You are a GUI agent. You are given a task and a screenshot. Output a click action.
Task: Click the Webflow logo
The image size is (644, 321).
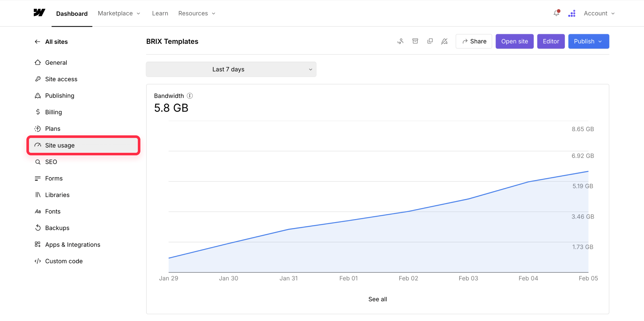[39, 13]
